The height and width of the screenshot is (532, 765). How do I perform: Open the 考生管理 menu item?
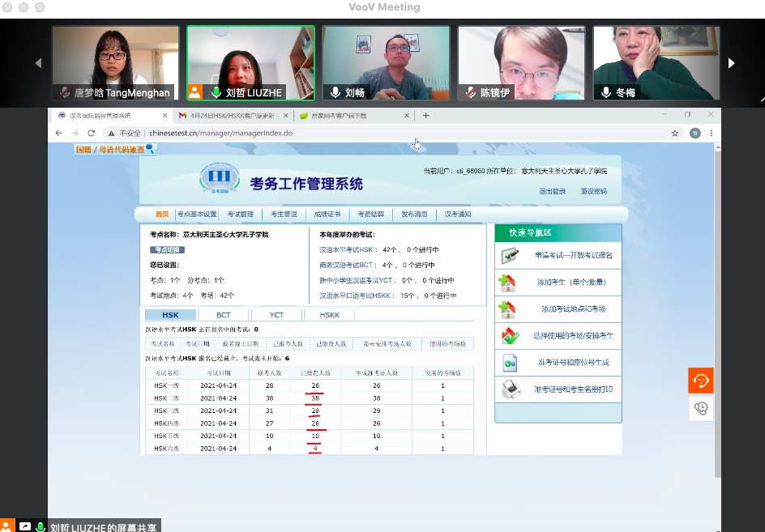284,215
